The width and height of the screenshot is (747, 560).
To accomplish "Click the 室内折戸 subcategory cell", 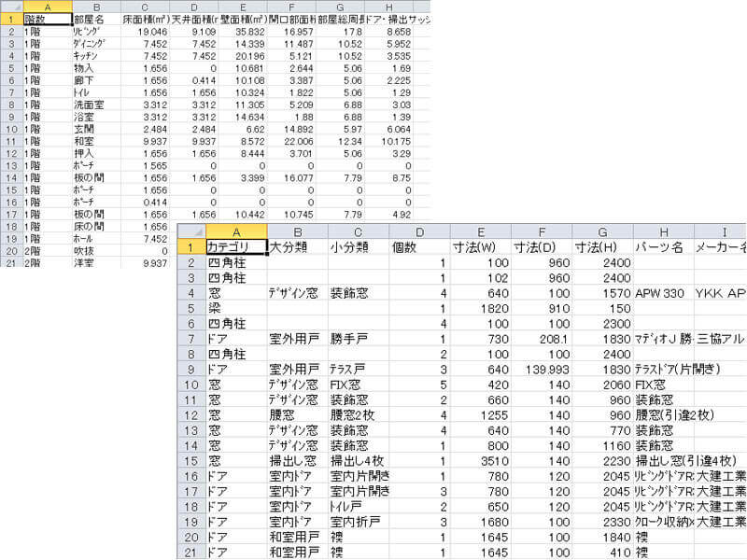I will (x=358, y=520).
